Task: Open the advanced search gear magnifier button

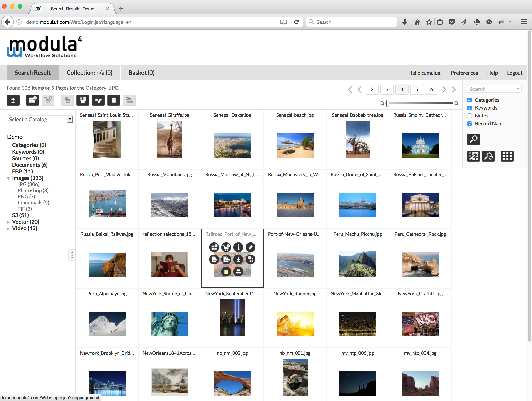Action: click(x=488, y=156)
